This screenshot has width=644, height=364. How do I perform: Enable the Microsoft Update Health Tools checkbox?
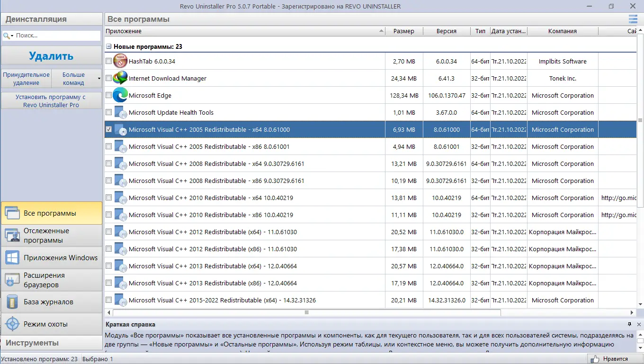[x=109, y=112]
